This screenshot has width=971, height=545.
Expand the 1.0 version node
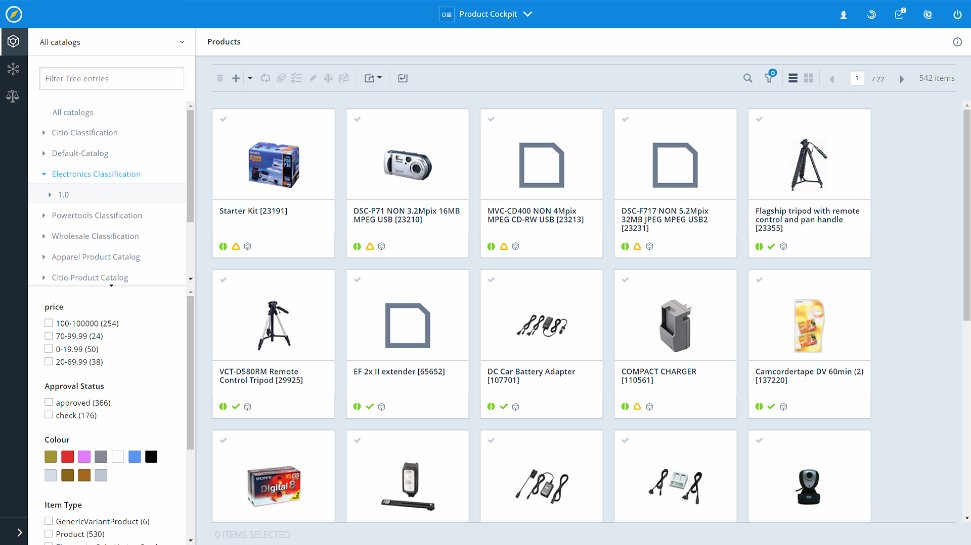(50, 194)
